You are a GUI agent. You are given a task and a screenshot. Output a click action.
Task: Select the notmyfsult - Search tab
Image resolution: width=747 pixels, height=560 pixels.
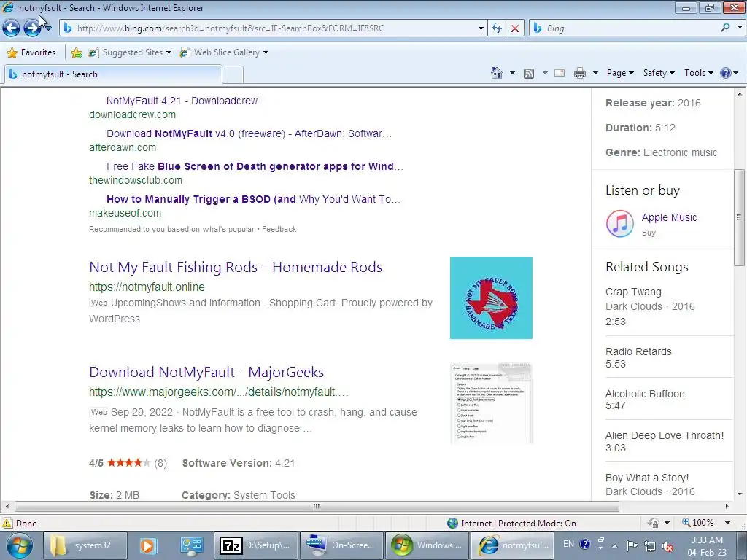113,74
